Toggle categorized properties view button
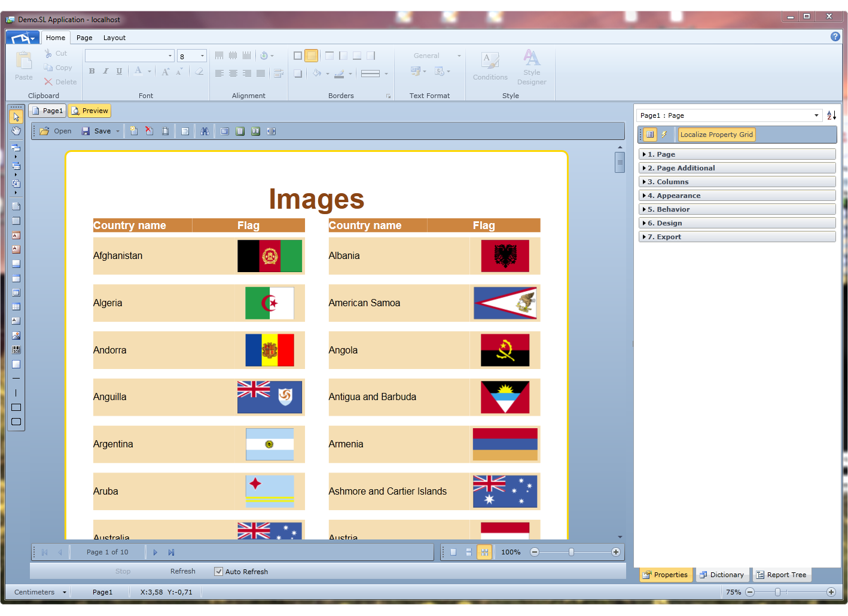The width and height of the screenshot is (848, 616). 650,135
